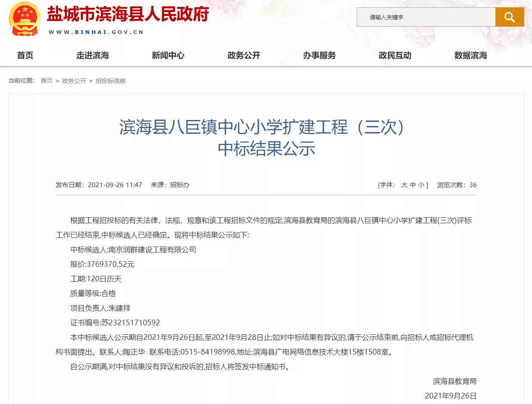This screenshot has width=532, height=404.
Task: Click the search keyword input field
Action: (x=425, y=17)
